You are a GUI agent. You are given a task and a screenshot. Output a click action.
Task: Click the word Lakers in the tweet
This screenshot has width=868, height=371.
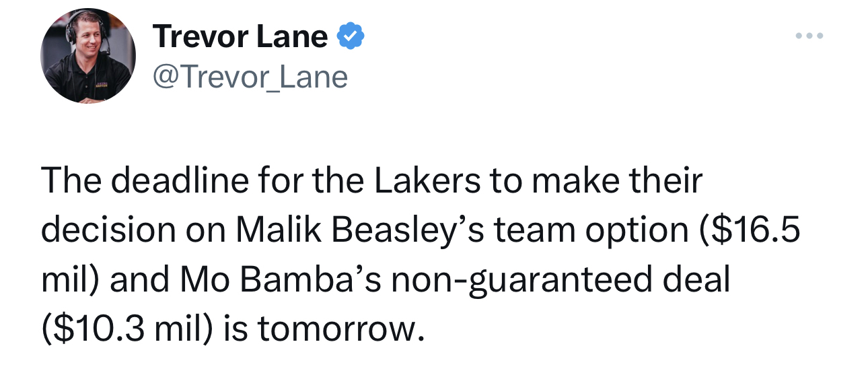pyautogui.click(x=420, y=182)
